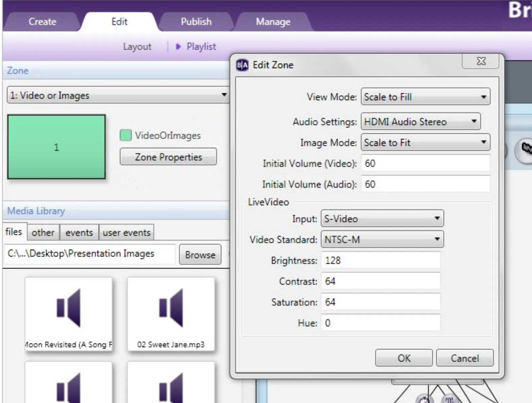
Task: Click the VideoOrImages green color swatch
Action: point(126,135)
